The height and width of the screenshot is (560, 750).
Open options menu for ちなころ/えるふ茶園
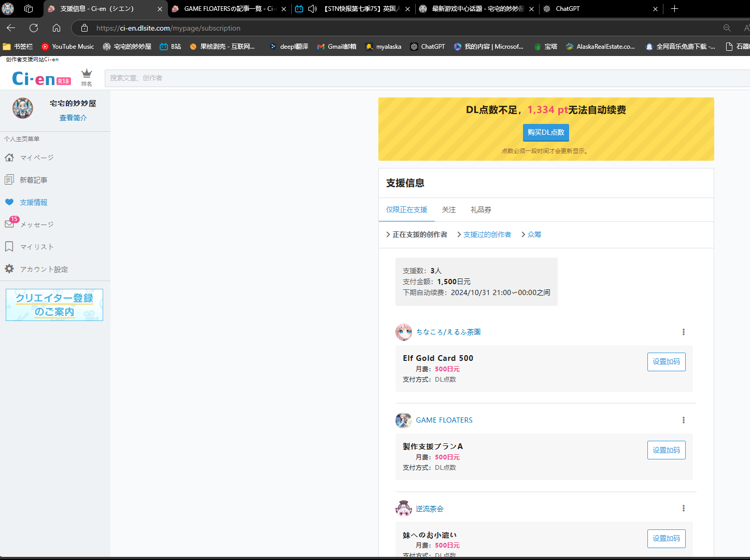tap(684, 332)
